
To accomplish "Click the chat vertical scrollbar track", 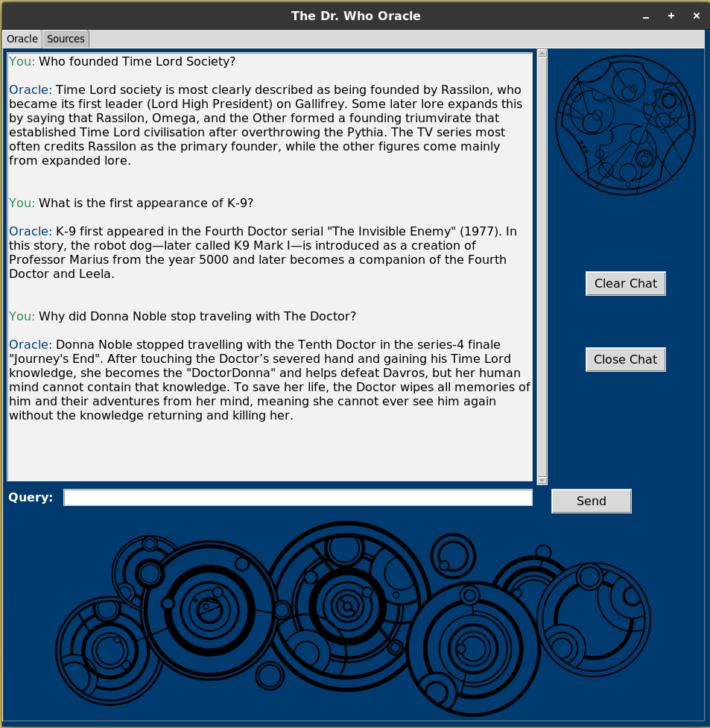I will (542, 267).
